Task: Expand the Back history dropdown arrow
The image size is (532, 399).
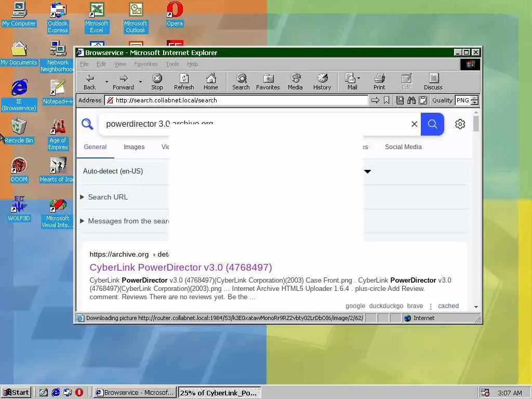Action: click(107, 82)
